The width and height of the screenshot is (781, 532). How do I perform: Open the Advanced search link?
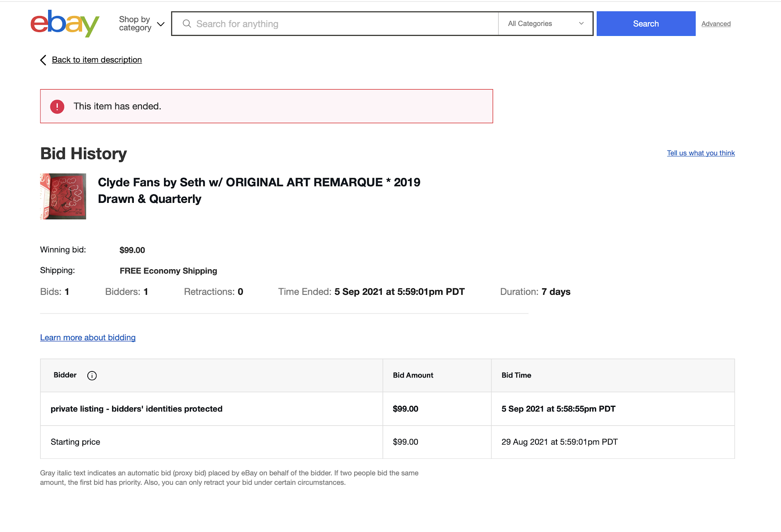[716, 24]
